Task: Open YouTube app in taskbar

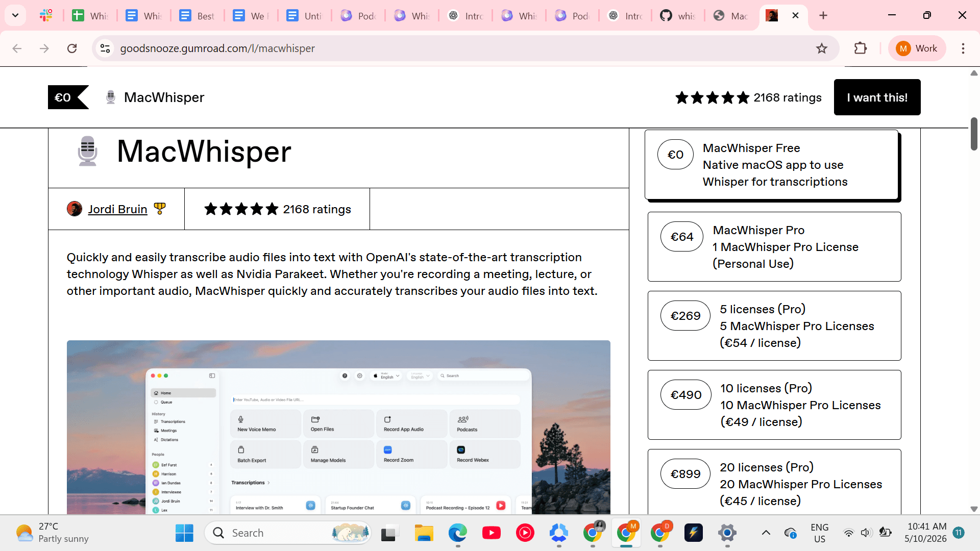Action: pos(492,533)
